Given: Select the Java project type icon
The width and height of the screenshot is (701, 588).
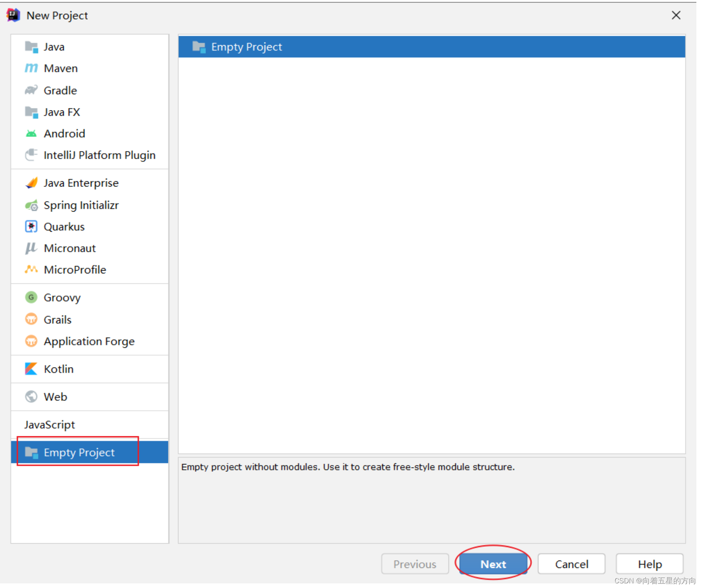Looking at the screenshot, I should click(31, 47).
